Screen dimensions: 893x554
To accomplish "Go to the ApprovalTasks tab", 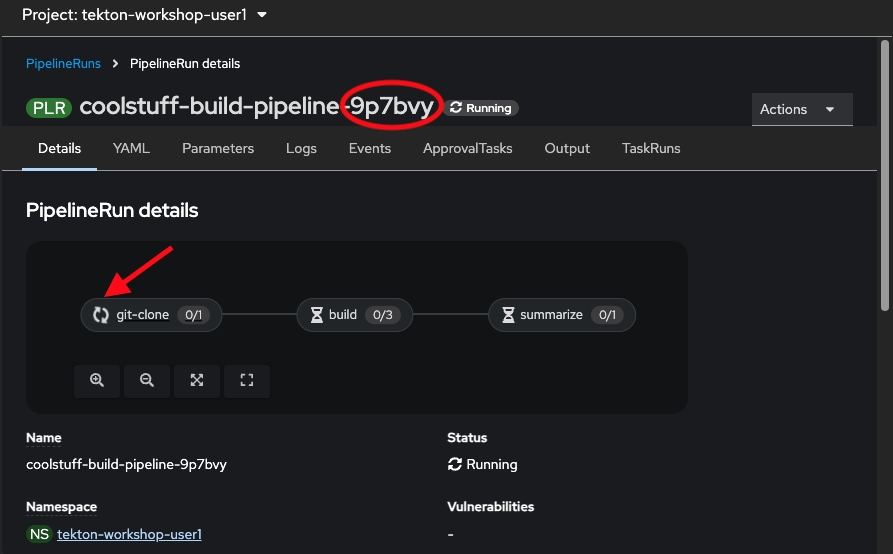I will 467,148.
